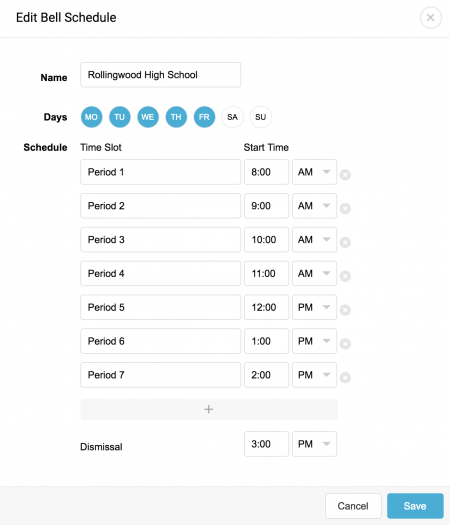The image size is (450, 525).
Task: Remove the Period 3 time slot
Action: (x=345, y=242)
